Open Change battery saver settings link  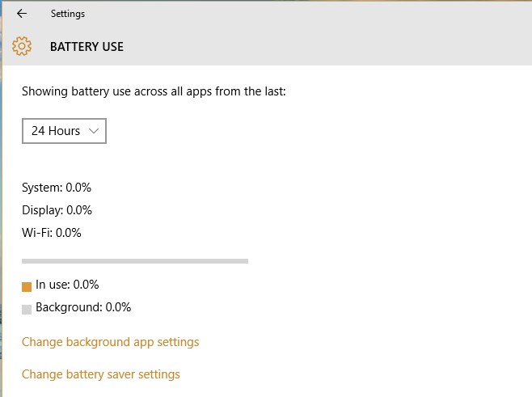point(101,374)
